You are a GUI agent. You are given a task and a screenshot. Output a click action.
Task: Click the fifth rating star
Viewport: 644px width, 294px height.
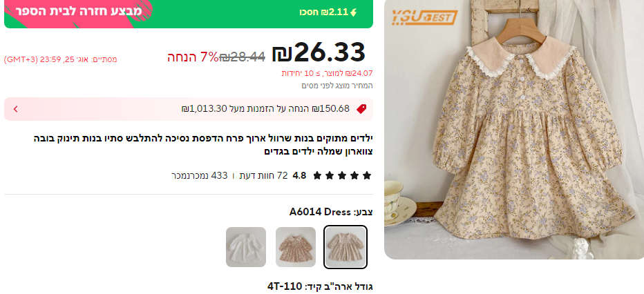click(317, 176)
